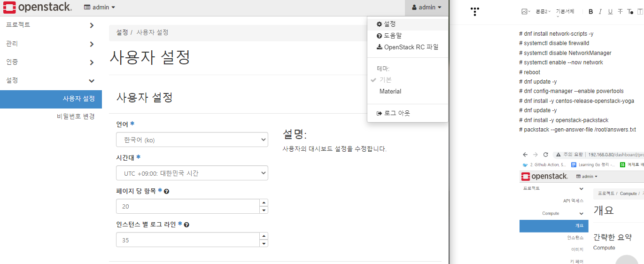644x264 pixels.
Task: Open 비밀번호 변경 in the sidebar
Action: pyautogui.click(x=76, y=116)
